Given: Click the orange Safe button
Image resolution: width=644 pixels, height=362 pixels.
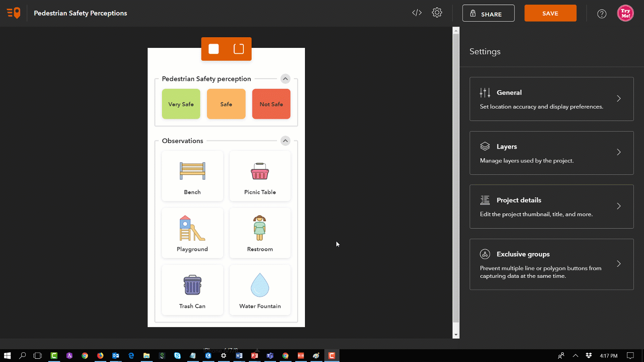Looking at the screenshot, I should click(x=226, y=104).
